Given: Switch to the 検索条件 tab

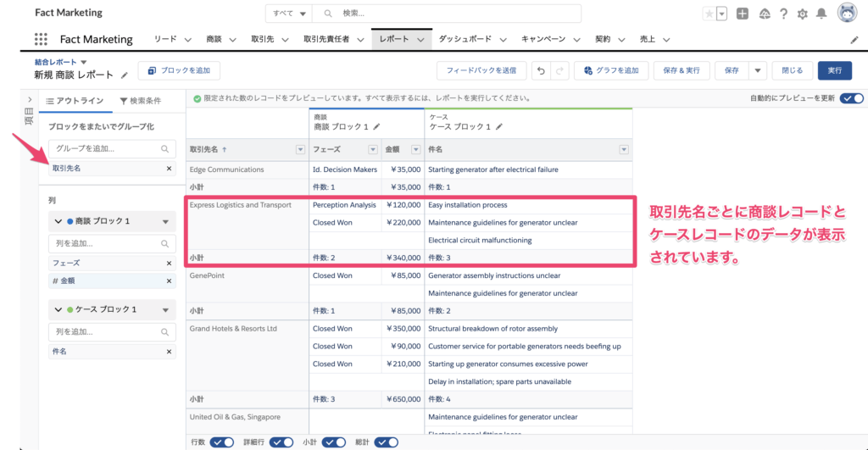Looking at the screenshot, I should coord(141,101).
